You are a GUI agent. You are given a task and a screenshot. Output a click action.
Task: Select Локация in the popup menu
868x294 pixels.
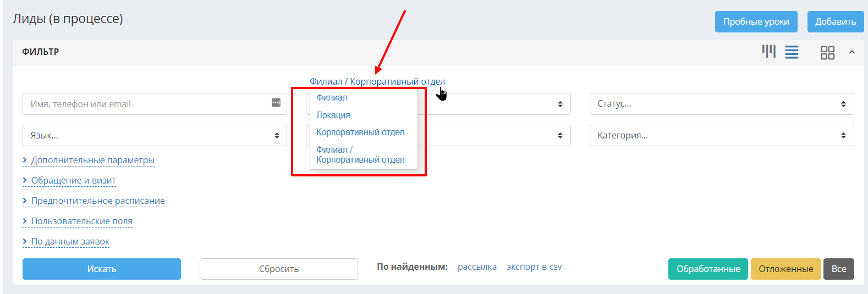pos(333,115)
